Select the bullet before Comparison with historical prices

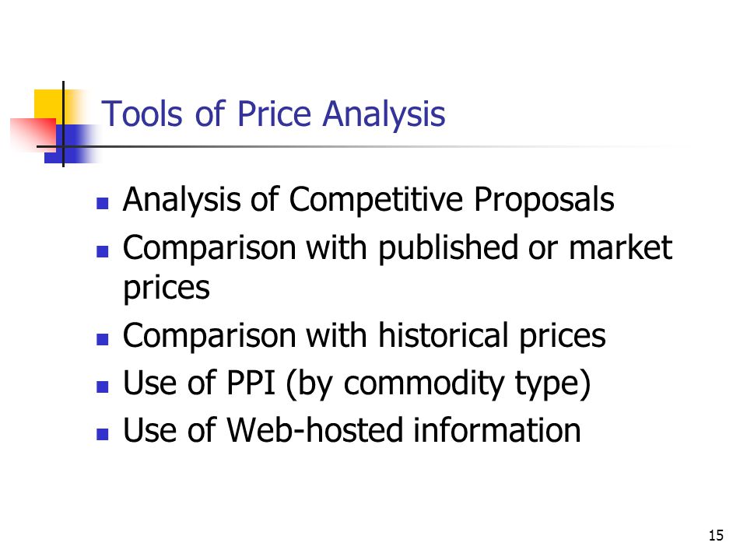point(103,339)
